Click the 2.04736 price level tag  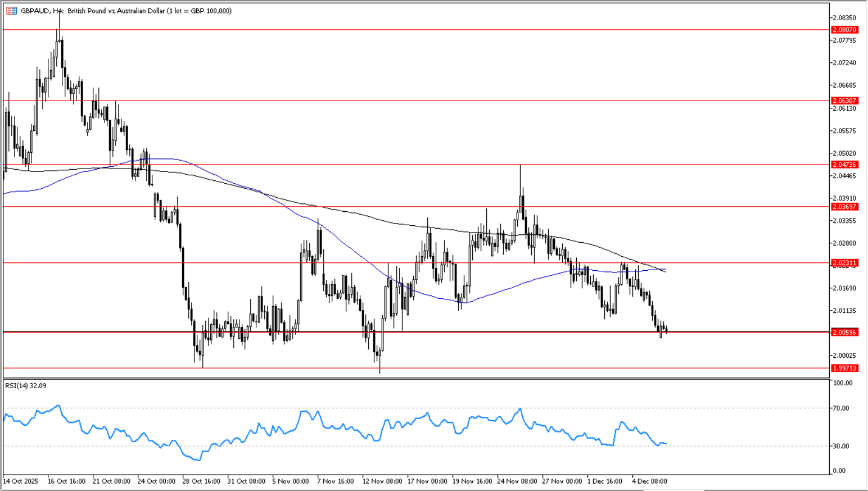click(844, 165)
